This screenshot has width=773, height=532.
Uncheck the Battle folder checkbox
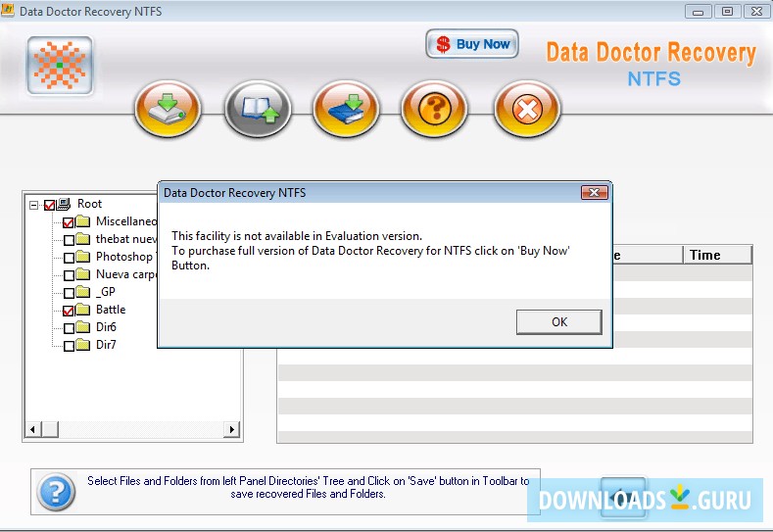pos(69,311)
